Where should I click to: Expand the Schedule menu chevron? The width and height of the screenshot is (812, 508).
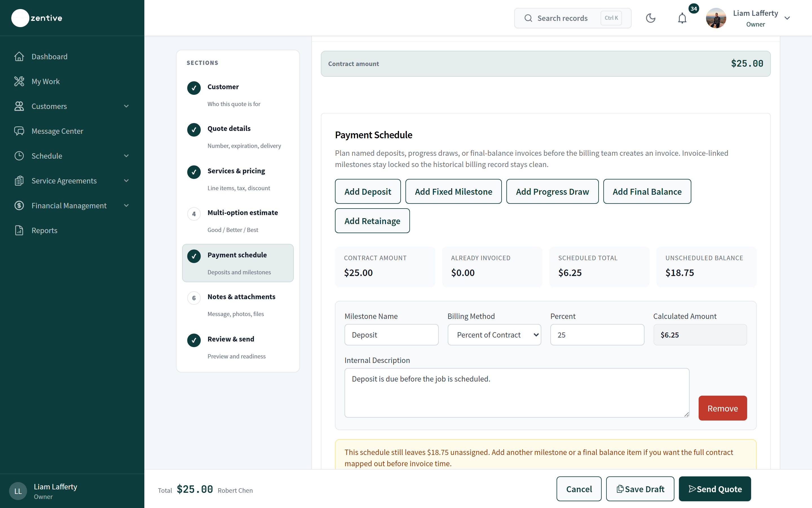(127, 156)
